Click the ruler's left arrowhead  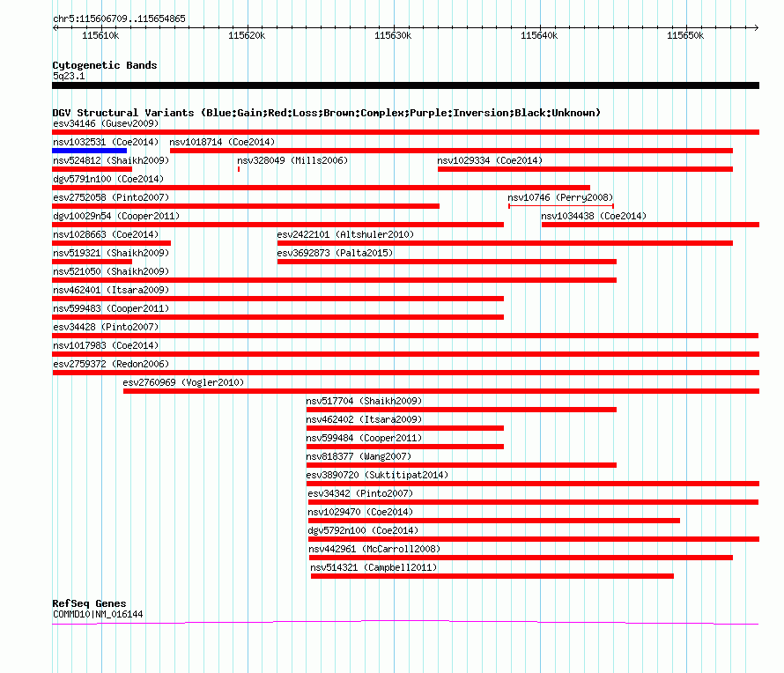[55, 28]
